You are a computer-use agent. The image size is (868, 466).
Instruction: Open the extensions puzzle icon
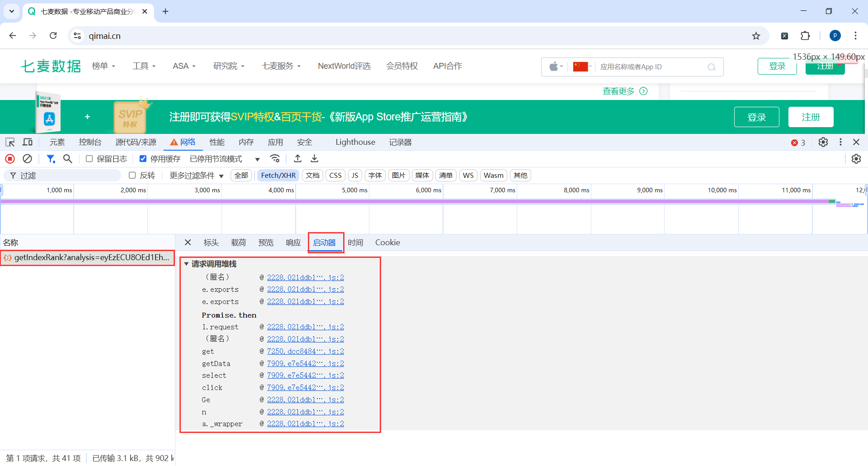point(805,36)
